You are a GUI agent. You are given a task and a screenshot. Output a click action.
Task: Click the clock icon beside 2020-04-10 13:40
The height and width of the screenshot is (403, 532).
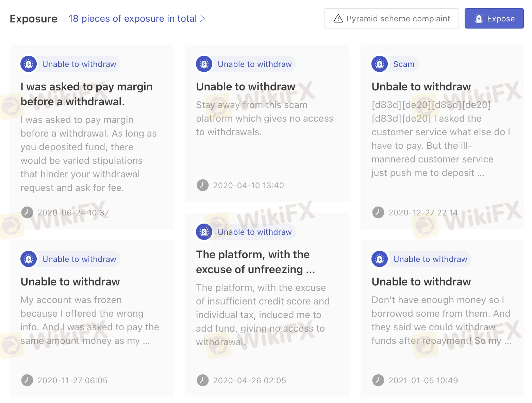coord(202,185)
